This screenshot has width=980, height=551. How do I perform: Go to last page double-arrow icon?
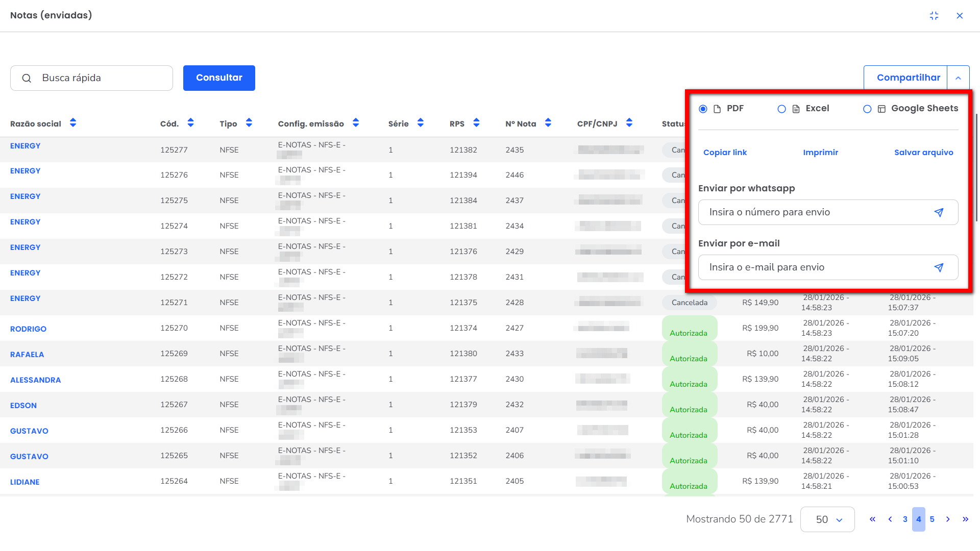click(x=965, y=519)
